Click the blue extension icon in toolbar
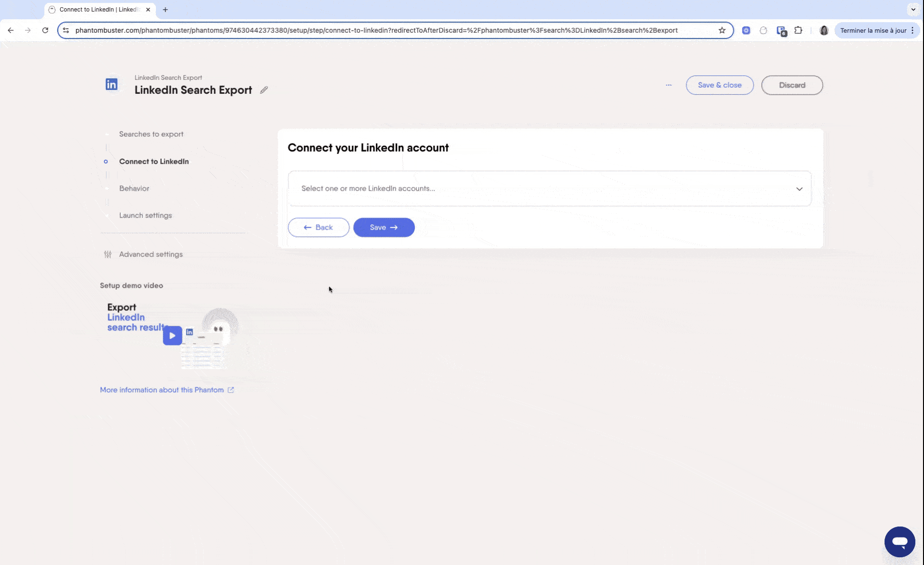This screenshot has width=924, height=565. point(746,30)
